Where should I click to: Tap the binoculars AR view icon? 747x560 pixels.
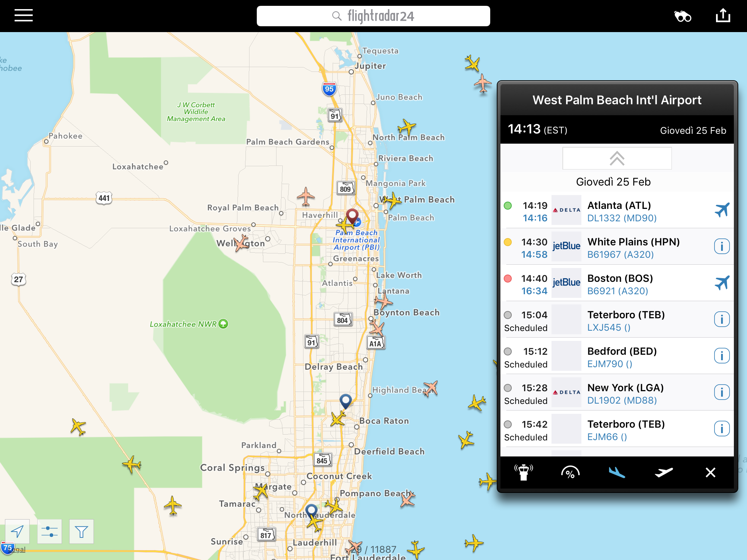pos(682,16)
